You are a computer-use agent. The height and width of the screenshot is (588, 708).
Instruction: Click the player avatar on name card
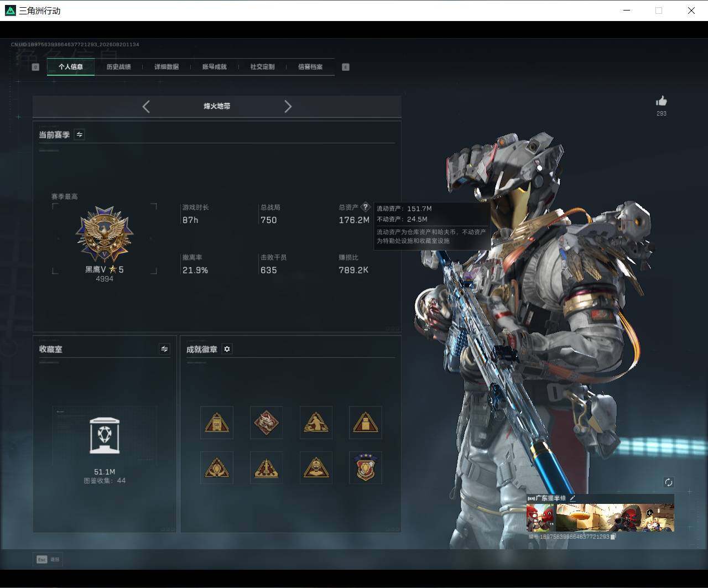tap(540, 518)
